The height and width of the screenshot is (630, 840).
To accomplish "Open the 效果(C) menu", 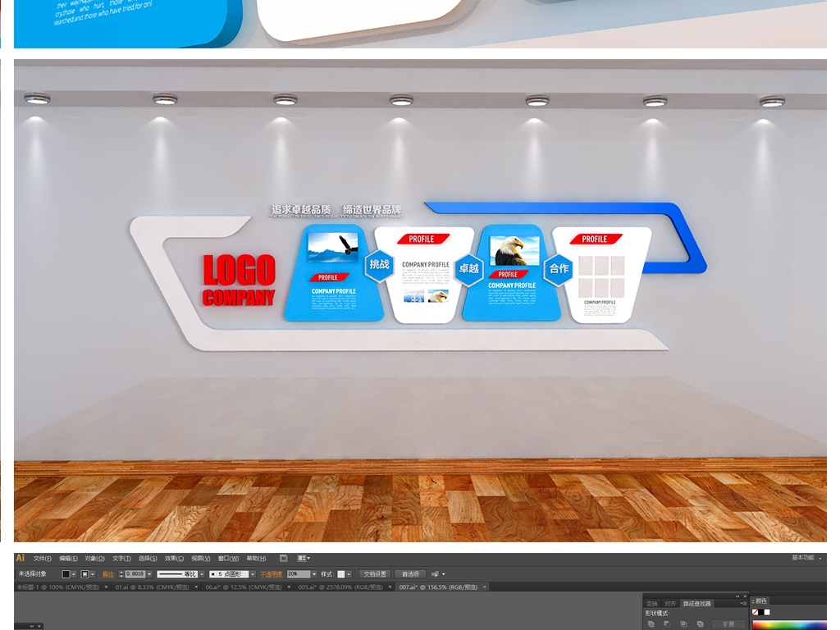I will [x=174, y=559].
